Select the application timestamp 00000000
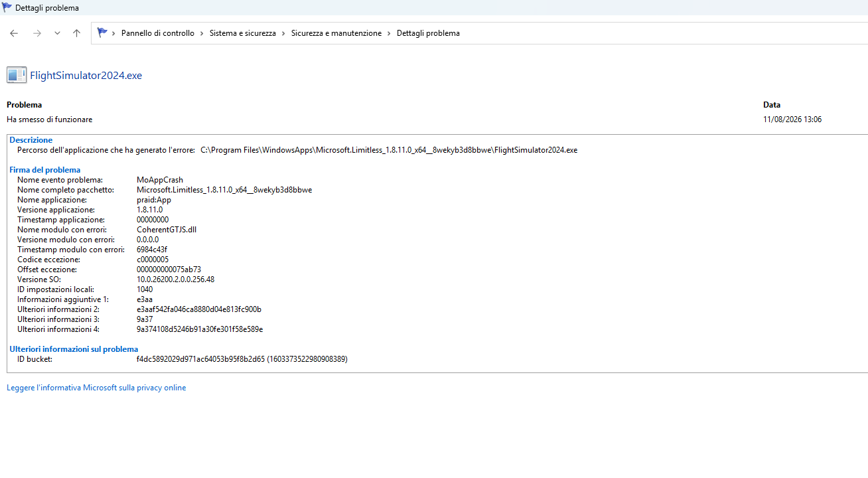 153,220
